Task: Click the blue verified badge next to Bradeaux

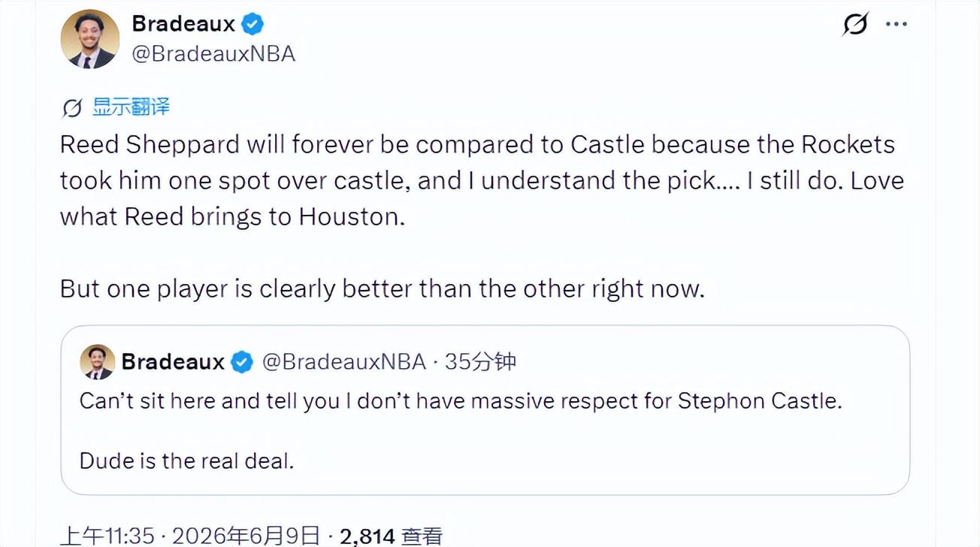Action: pos(253,24)
